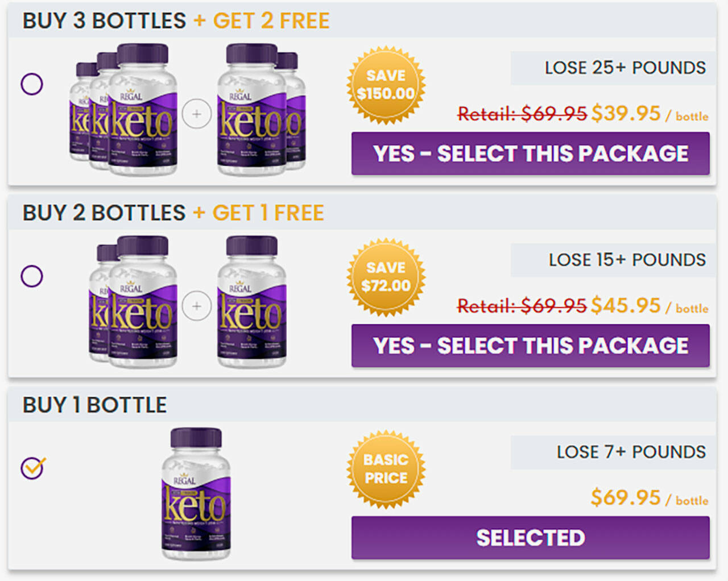Screen dimensions: 728x581
Task: Click plus circle icon in 3 bottles package
Action: (196, 114)
